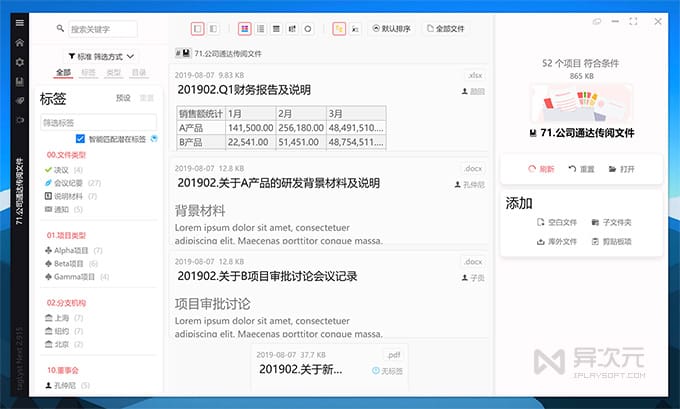The width and height of the screenshot is (680, 409).
Task: Select the 全部 filter tab
Action: (x=63, y=72)
